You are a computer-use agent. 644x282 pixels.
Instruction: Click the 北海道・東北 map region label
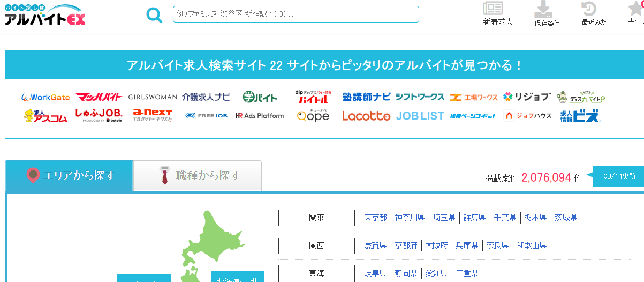(237, 278)
